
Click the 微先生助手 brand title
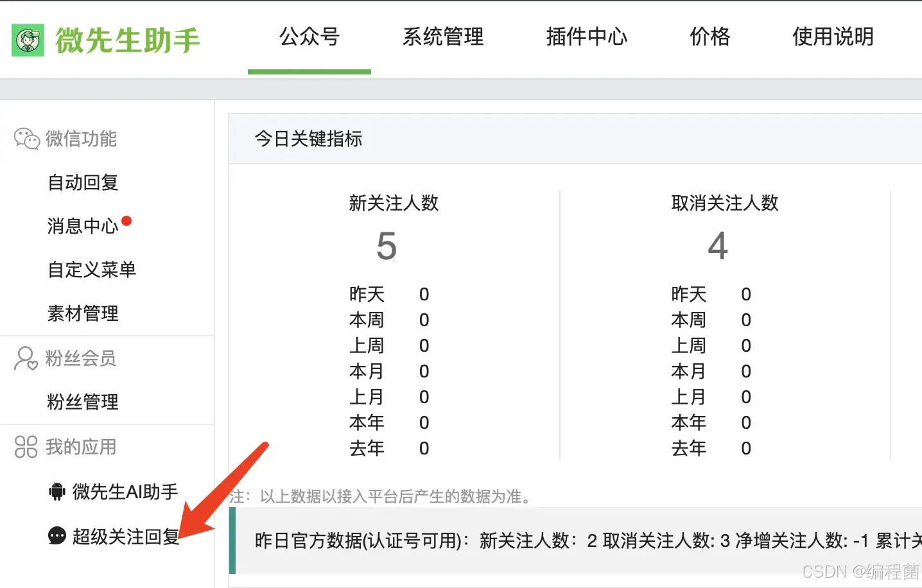[x=128, y=40]
